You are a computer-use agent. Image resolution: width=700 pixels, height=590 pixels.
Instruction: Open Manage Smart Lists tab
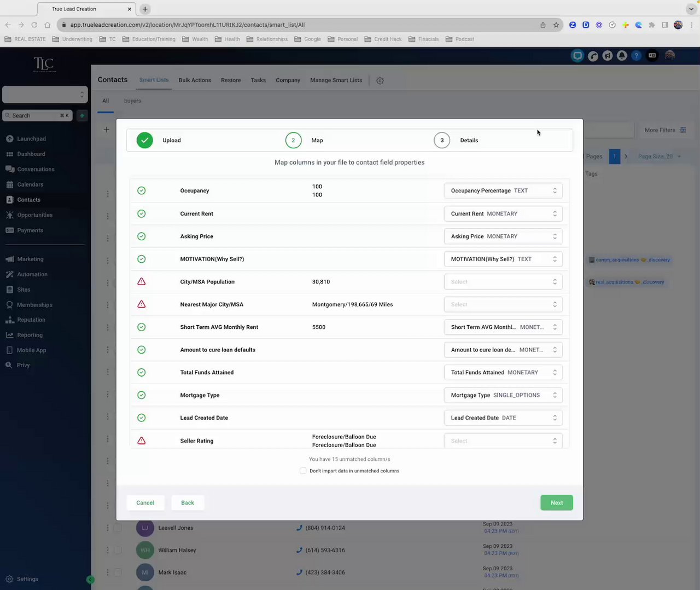pyautogui.click(x=336, y=80)
